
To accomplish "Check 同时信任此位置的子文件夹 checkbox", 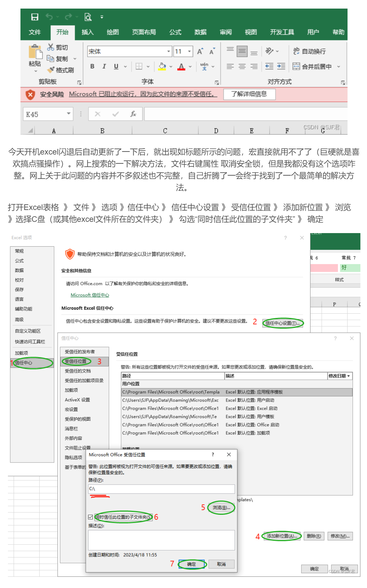I will point(90,517).
